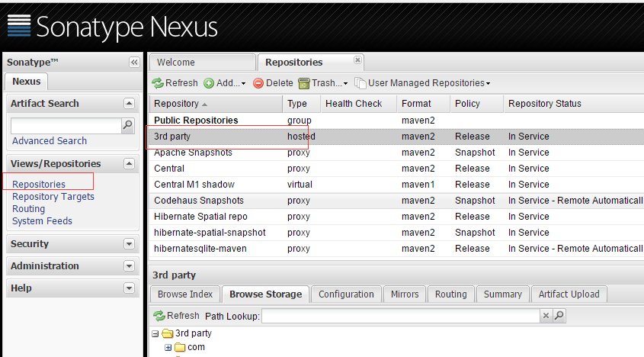Close the Repositories tab

(357, 60)
